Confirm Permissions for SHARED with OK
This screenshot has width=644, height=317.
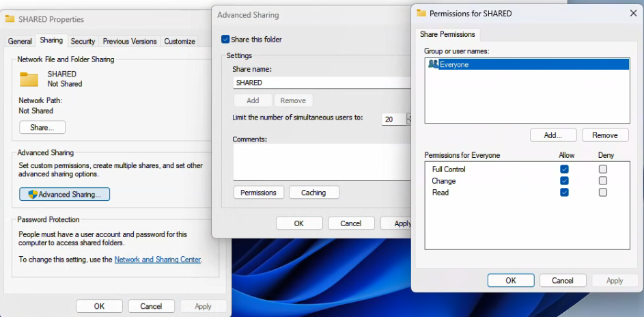click(511, 281)
